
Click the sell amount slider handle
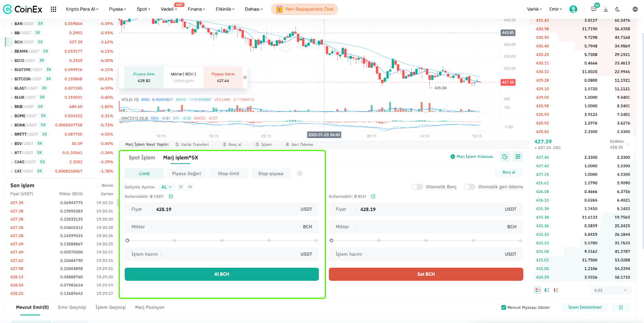331,240
